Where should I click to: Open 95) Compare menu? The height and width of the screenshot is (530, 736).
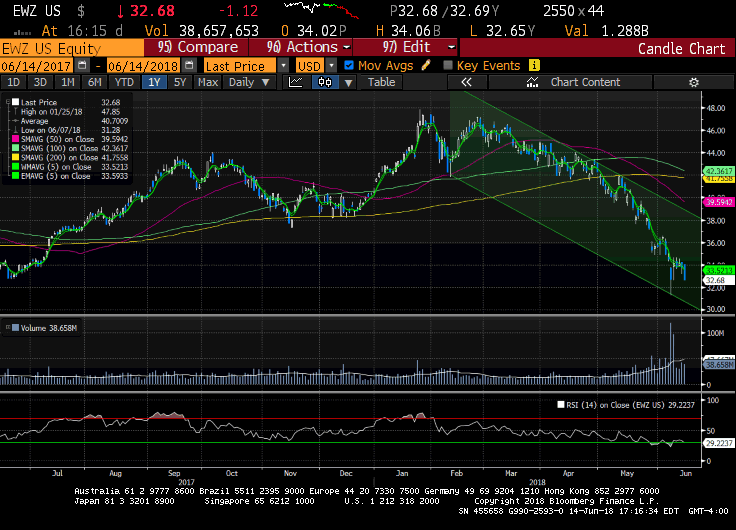[196, 47]
